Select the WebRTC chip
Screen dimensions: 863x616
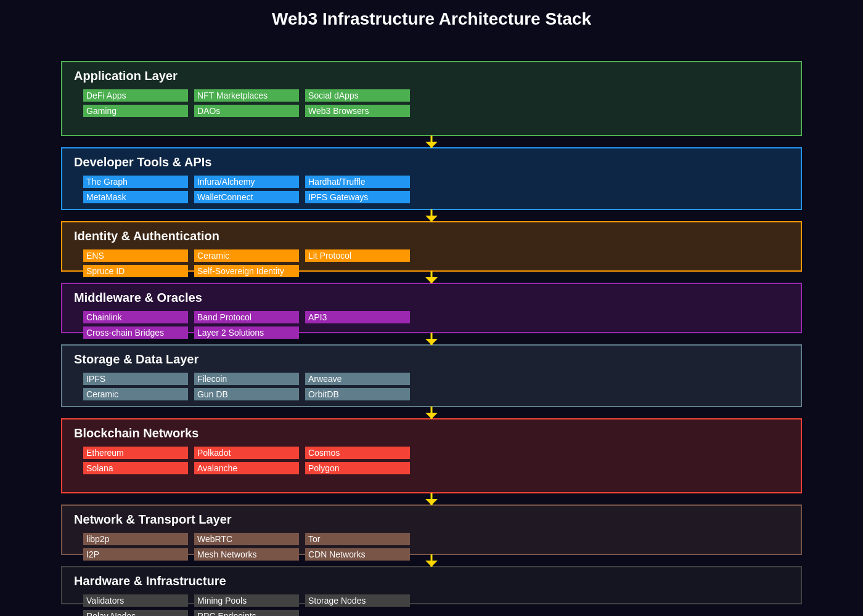(x=247, y=539)
